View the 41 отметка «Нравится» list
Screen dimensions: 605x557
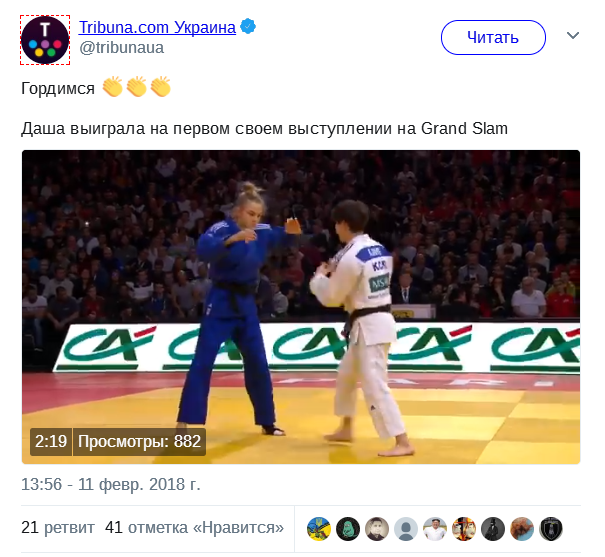click(x=194, y=527)
